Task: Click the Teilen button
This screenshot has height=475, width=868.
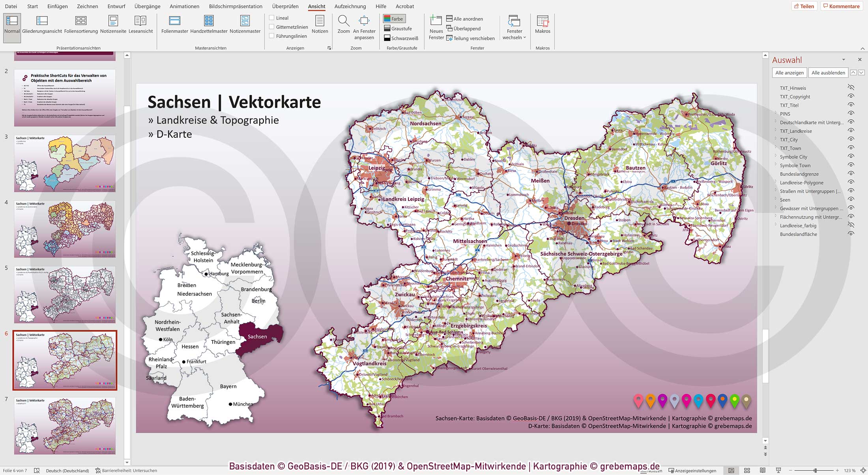Action: coord(805,6)
